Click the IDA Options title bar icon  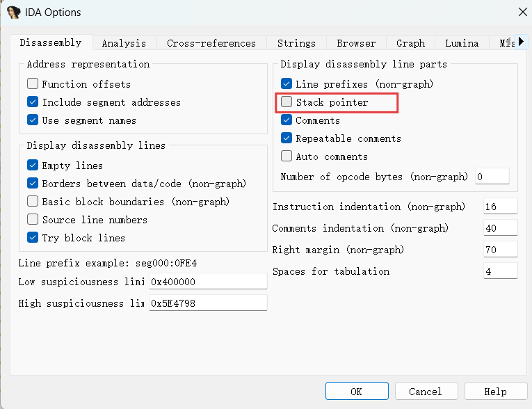tap(13, 12)
